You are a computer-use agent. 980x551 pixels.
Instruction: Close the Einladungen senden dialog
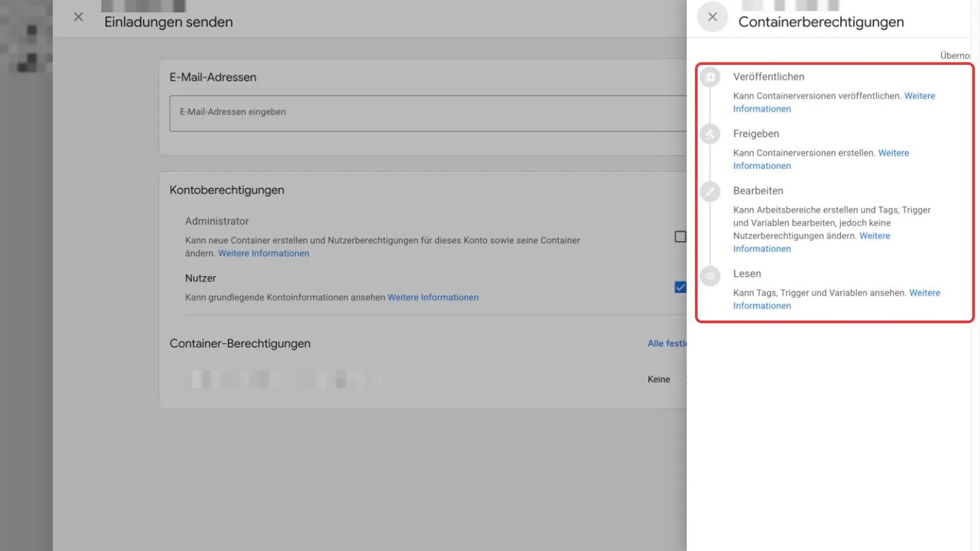[x=78, y=17]
